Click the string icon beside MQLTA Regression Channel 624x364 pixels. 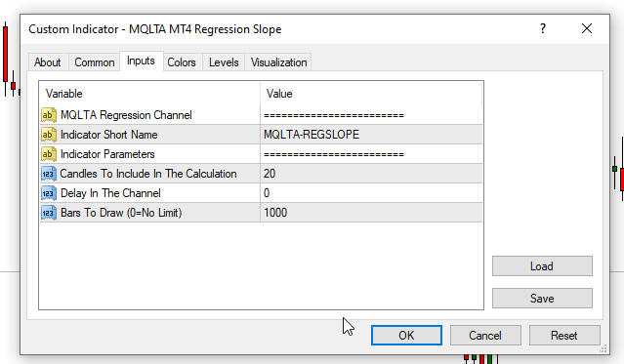(48, 115)
